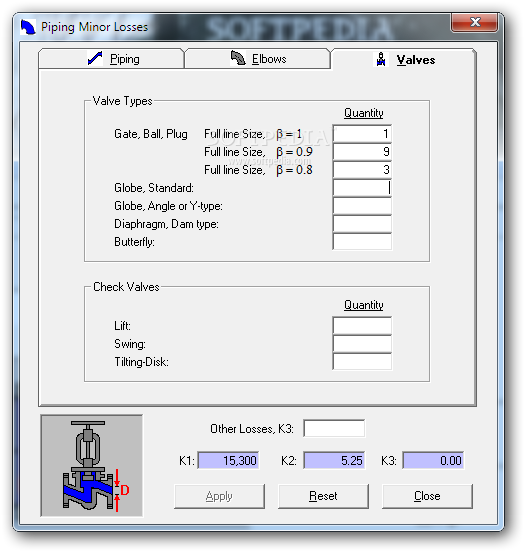This screenshot has height=552, width=525.
Task: Click the blue pipe icon on Piping tab
Action: 95,58
